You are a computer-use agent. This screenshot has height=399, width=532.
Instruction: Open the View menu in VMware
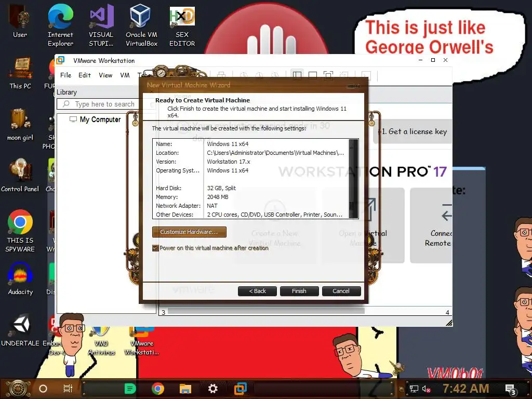pyautogui.click(x=105, y=75)
